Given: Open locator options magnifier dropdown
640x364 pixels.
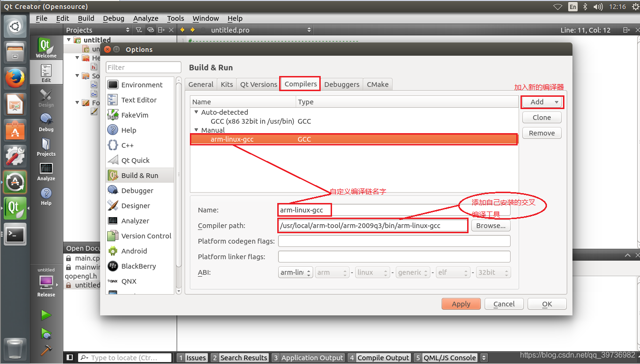Looking at the screenshot, I should (x=84, y=358).
